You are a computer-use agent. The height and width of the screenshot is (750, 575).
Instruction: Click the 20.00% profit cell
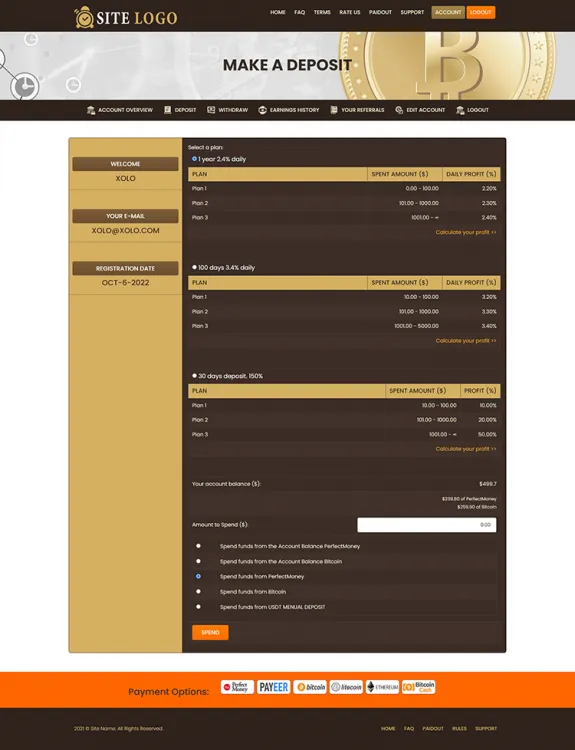[x=487, y=420]
